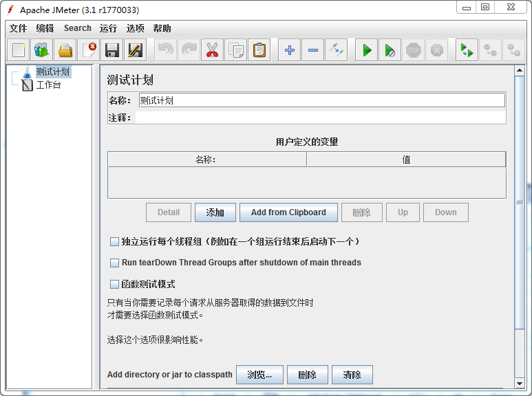The image size is (532, 396).
Task: Click the Up button
Action: pyautogui.click(x=403, y=212)
